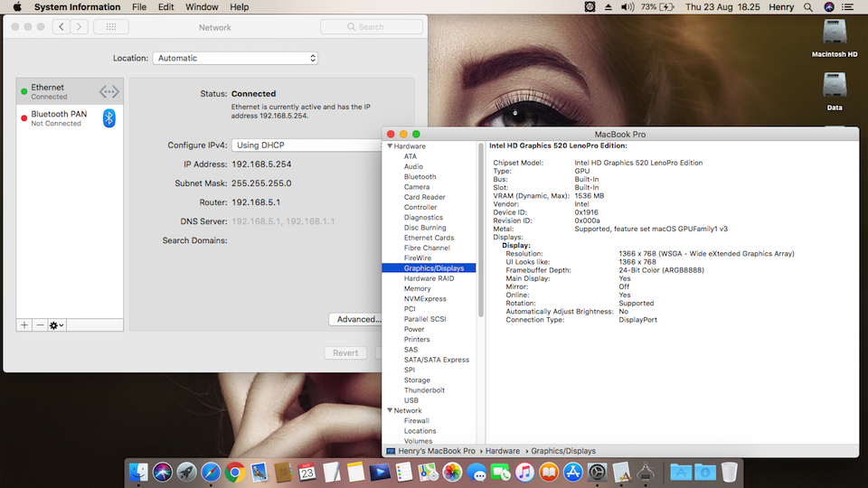
Task: Open Maps icon in dock
Action: pyautogui.click(x=428, y=473)
